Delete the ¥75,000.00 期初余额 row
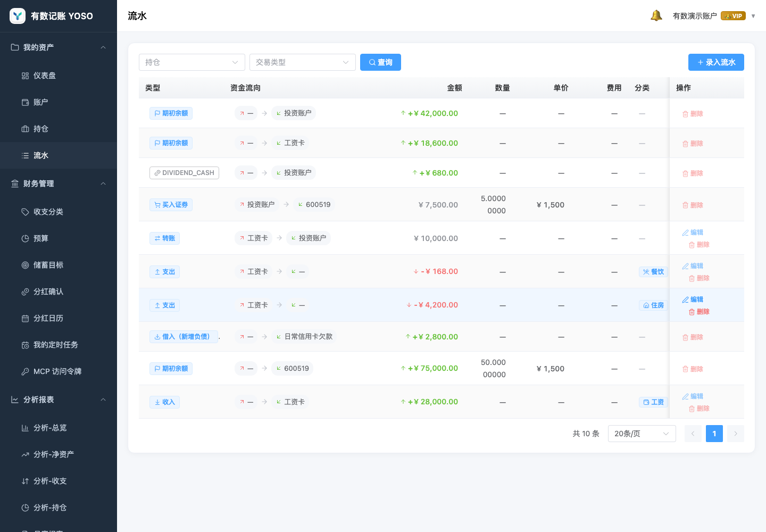This screenshot has height=532, width=766. pos(693,369)
